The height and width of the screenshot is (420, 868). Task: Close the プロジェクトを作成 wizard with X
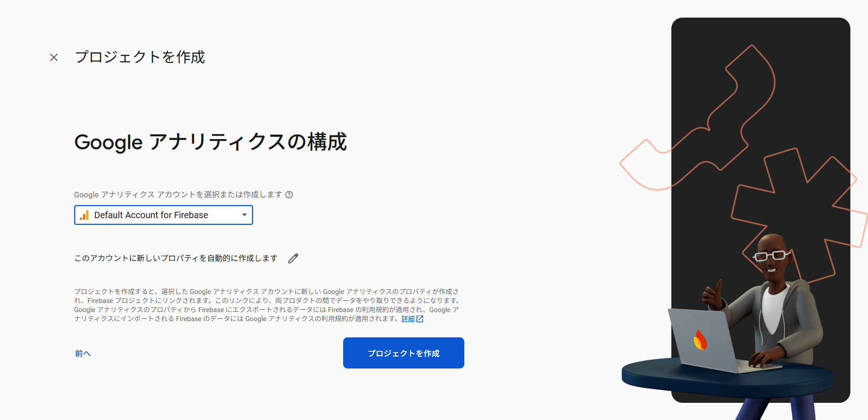(x=54, y=57)
